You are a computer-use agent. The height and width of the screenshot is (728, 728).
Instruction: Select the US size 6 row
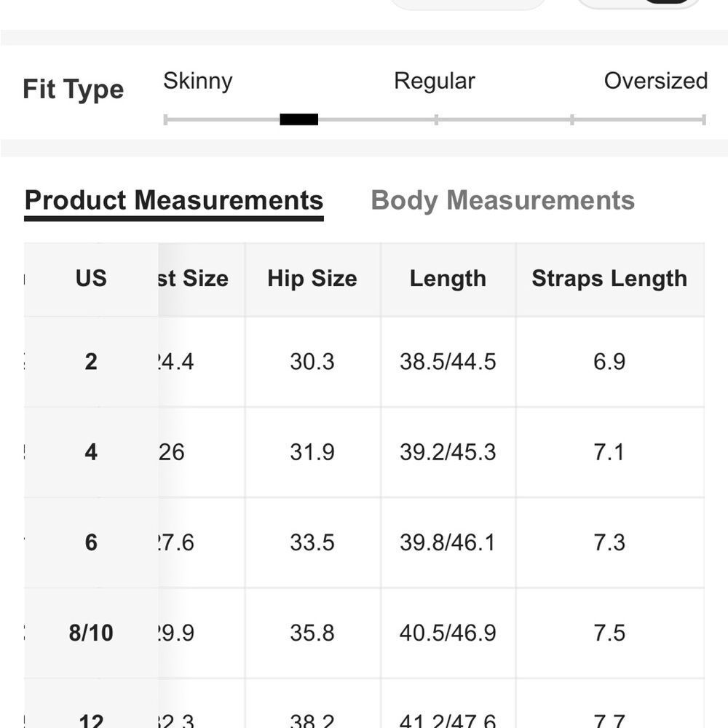pos(91,542)
